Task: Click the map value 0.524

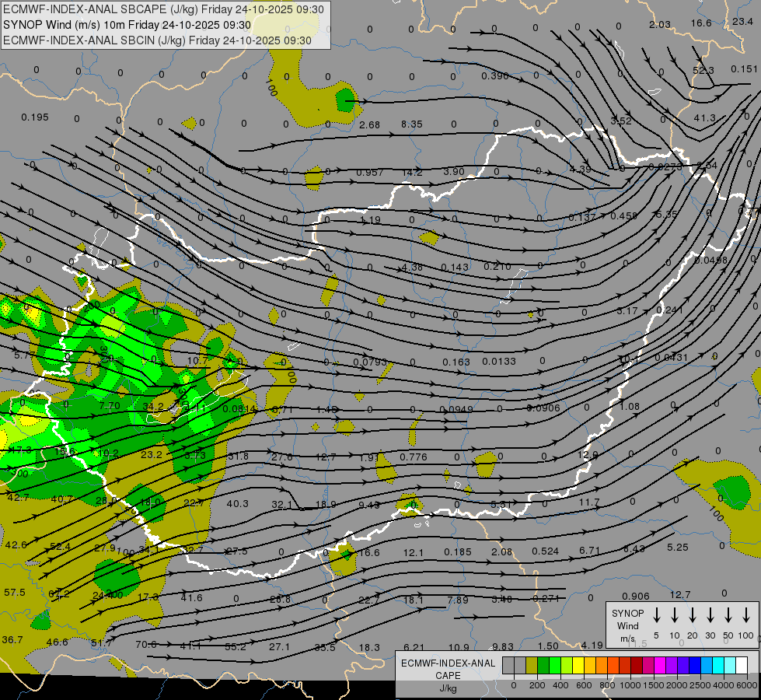Action: click(x=545, y=551)
